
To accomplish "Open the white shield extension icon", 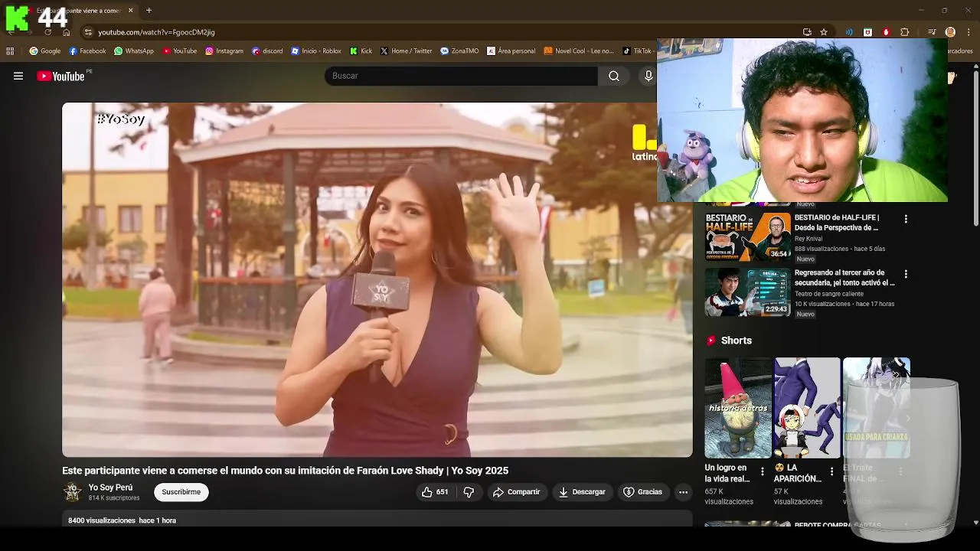I will (x=867, y=32).
